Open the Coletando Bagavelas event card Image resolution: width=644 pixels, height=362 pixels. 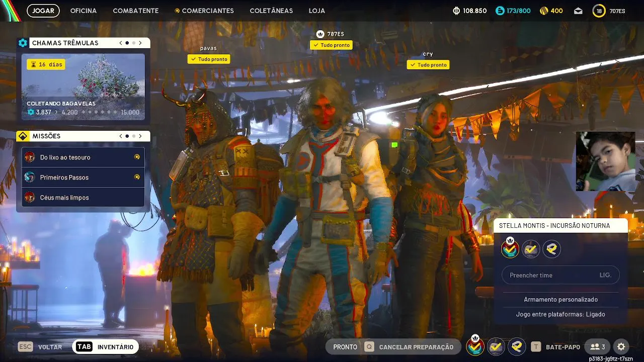click(x=83, y=86)
